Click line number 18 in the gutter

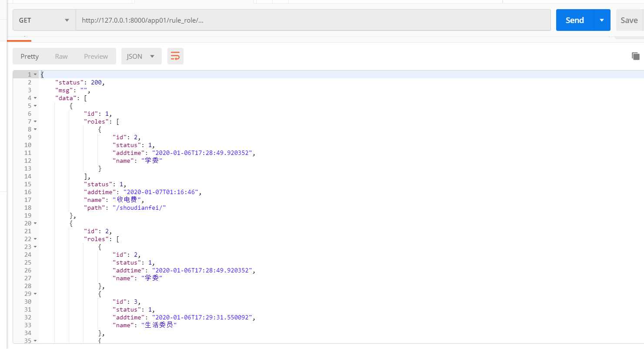click(x=27, y=208)
